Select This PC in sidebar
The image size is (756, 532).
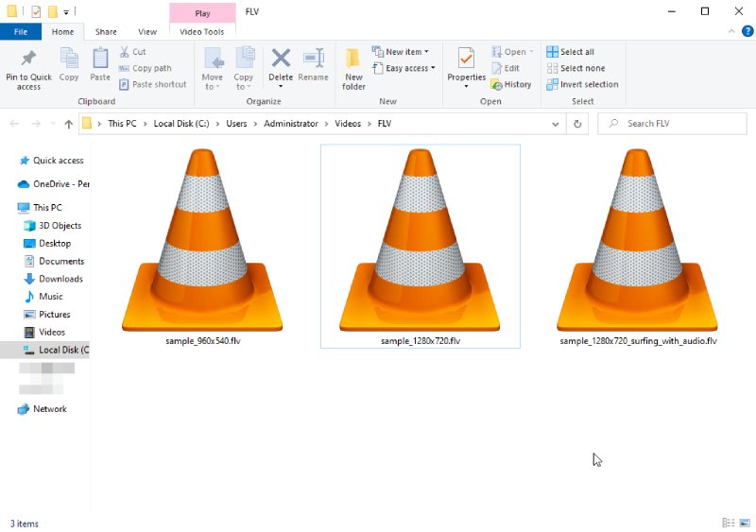[x=40, y=207]
